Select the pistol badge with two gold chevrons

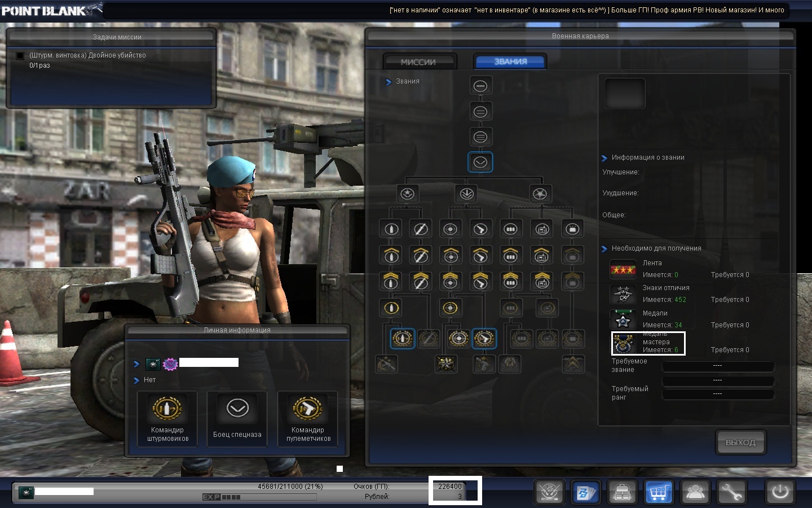point(480,281)
